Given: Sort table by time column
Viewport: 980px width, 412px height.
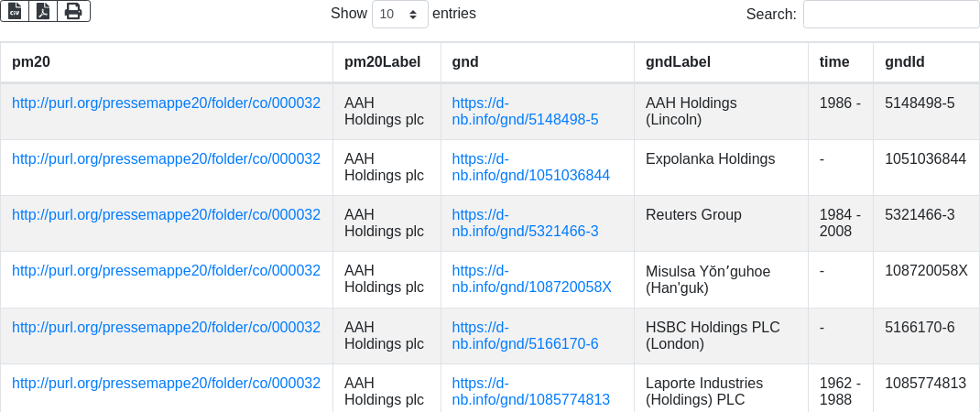Looking at the screenshot, I should point(841,62).
